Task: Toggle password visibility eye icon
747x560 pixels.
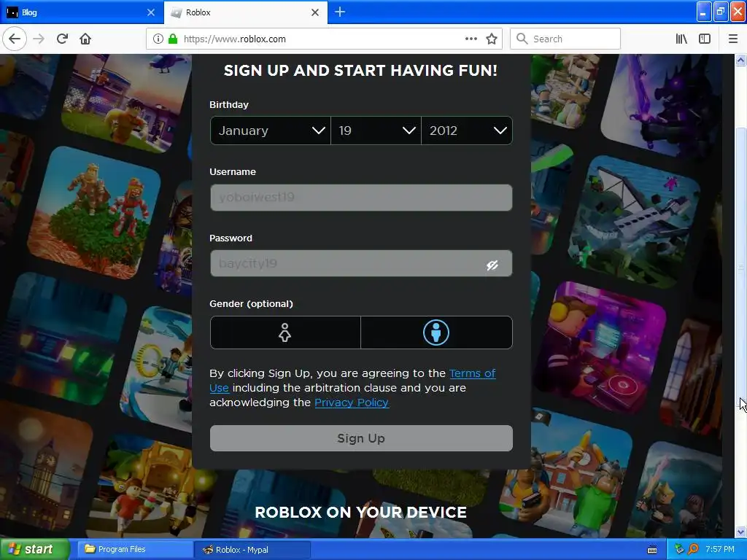Action: point(492,265)
